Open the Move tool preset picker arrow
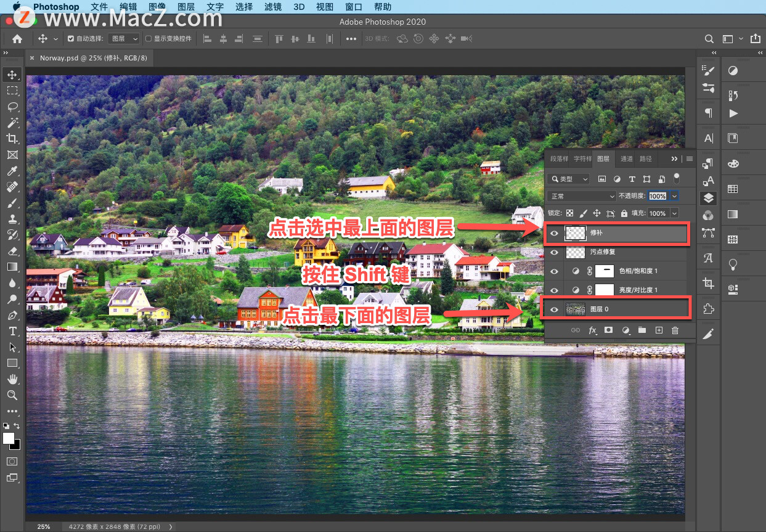Viewport: 766px width, 532px height. [55, 38]
